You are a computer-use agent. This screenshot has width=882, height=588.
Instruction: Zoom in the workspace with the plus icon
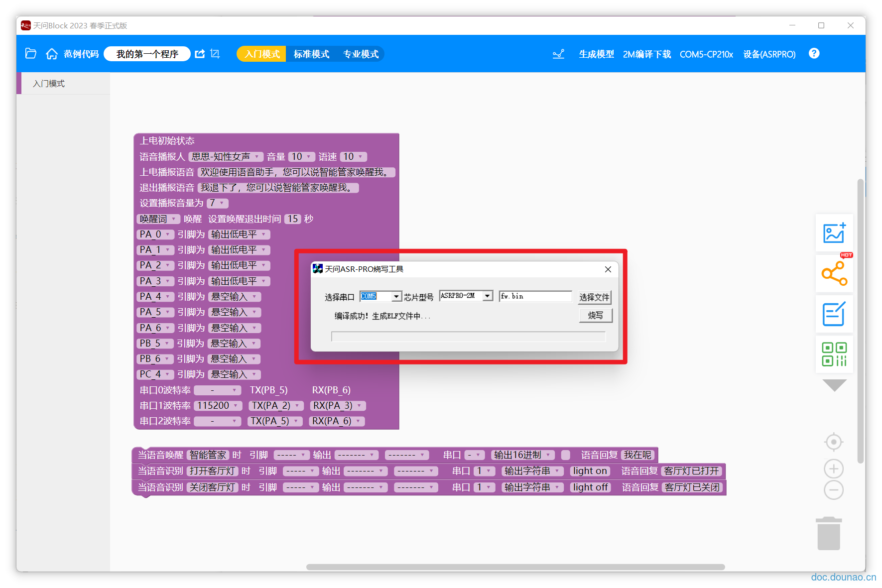834,469
